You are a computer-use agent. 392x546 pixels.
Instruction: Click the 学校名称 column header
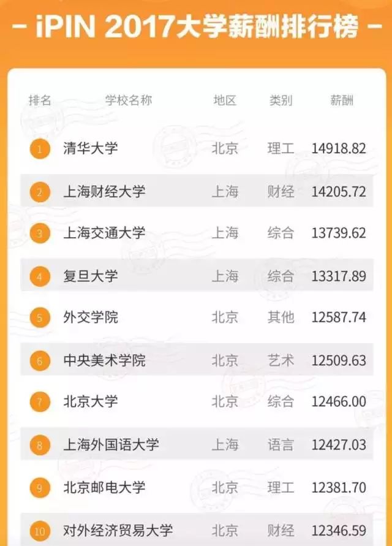[x=129, y=100]
